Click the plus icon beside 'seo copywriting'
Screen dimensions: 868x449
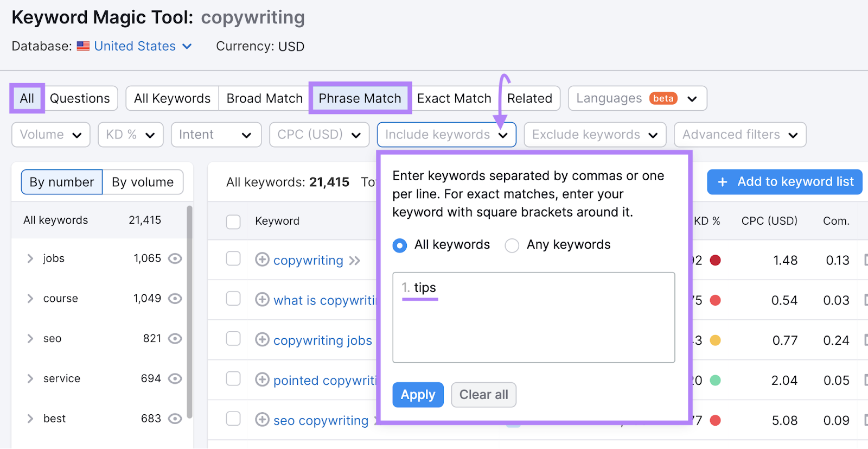coord(262,420)
